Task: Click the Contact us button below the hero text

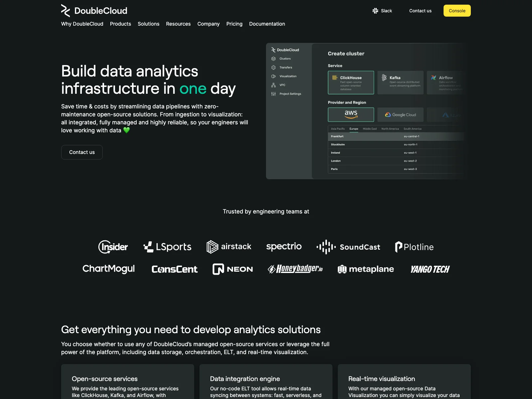Action: (82, 152)
